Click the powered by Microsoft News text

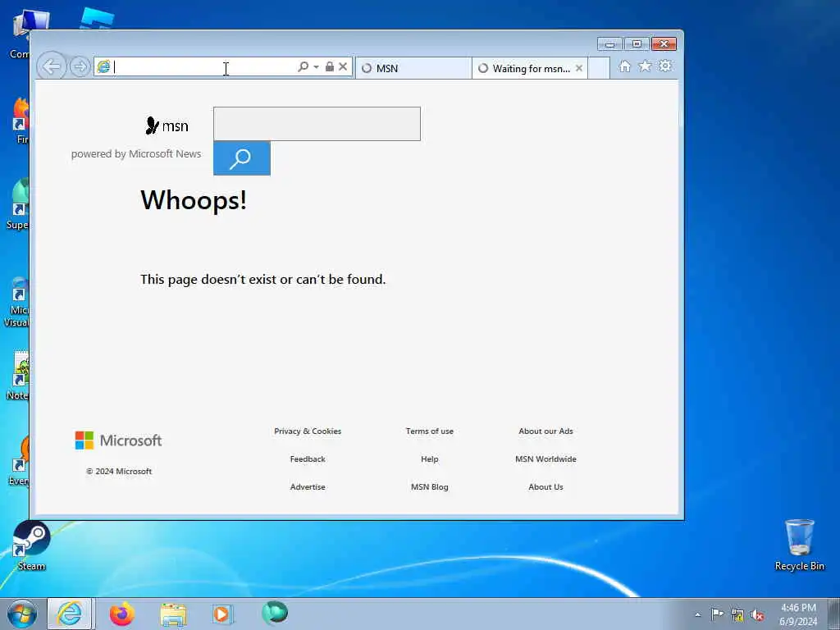136,153
